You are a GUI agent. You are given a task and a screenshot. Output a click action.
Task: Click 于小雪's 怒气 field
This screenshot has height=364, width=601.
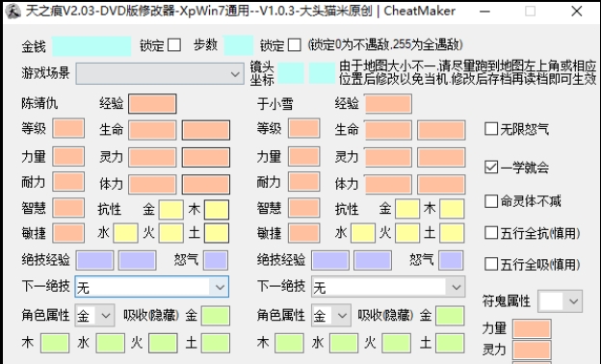pyautogui.click(x=451, y=261)
